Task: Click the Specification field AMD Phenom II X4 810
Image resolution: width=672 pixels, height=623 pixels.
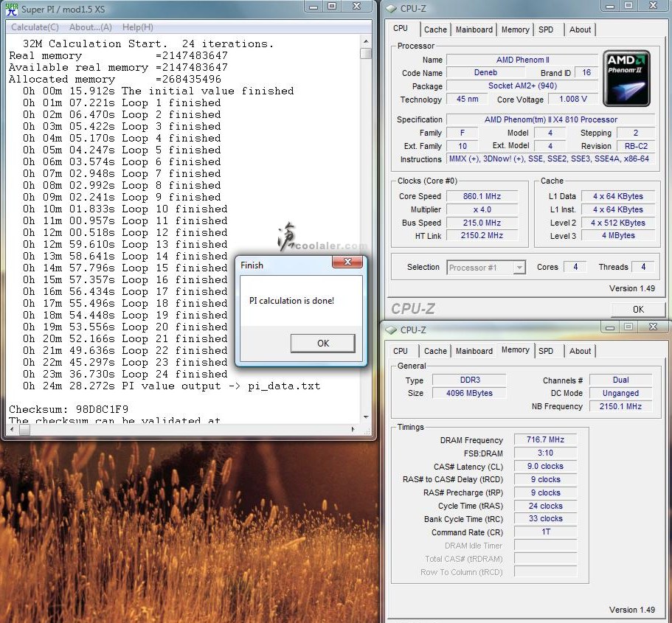Action: [x=551, y=119]
